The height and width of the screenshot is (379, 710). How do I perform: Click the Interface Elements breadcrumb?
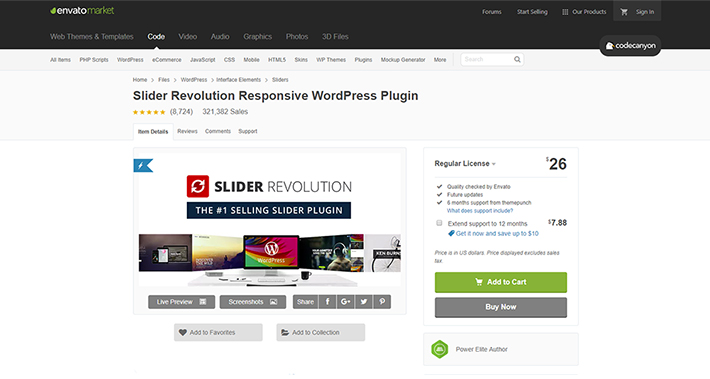pos(239,80)
